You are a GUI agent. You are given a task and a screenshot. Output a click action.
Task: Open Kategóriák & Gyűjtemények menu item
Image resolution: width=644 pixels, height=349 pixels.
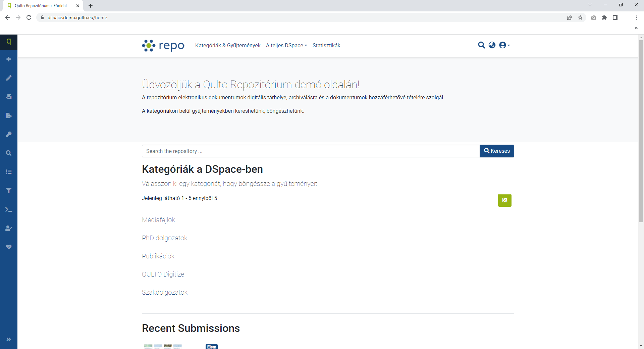click(x=228, y=45)
